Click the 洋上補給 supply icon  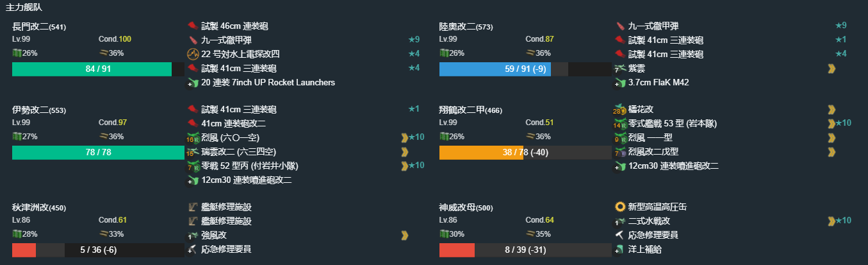coord(620,249)
